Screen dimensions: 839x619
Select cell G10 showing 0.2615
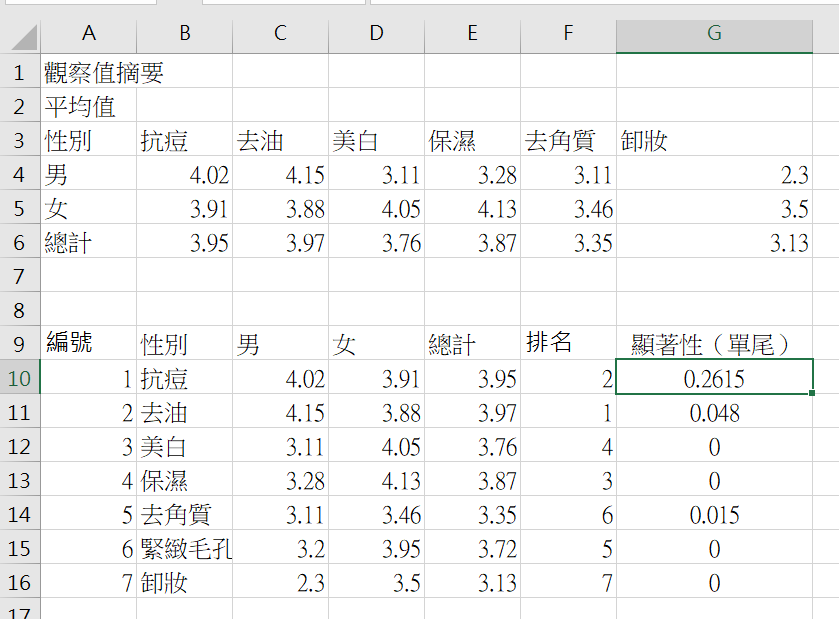(x=714, y=378)
